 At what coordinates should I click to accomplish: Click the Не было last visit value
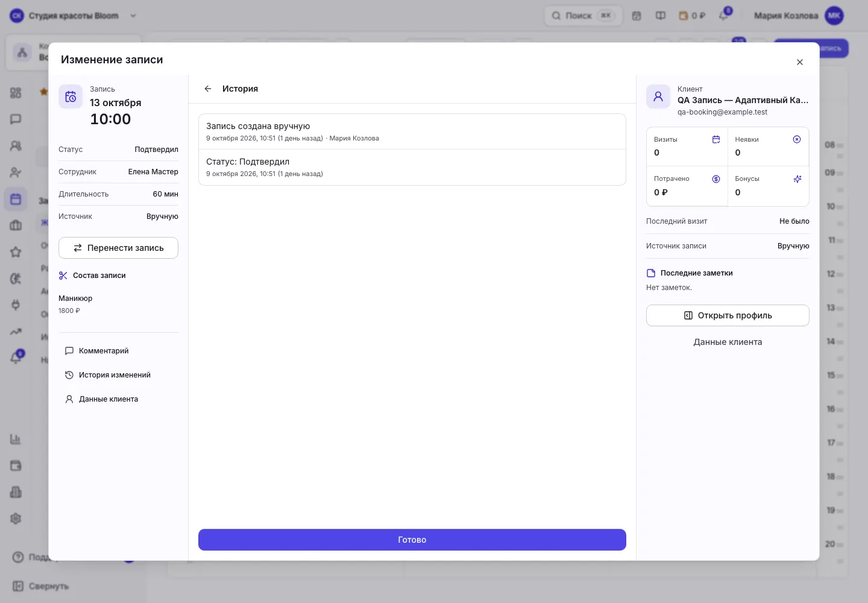click(x=794, y=221)
